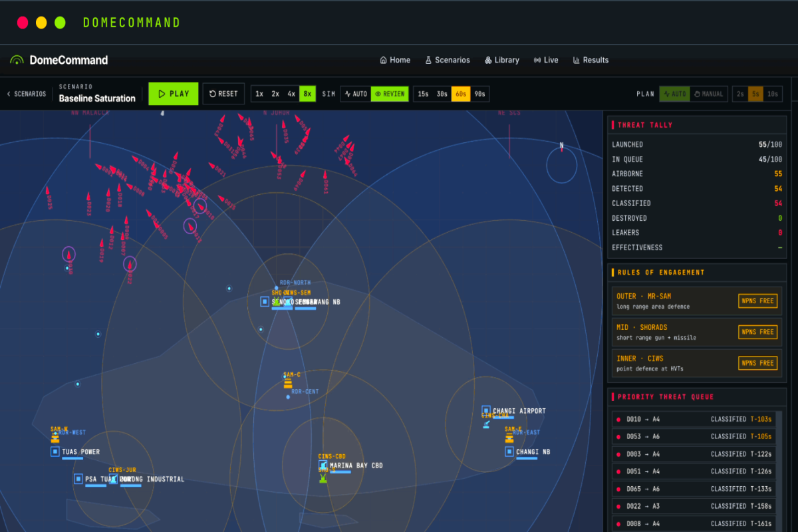Select threat D053 → A6 in queue
Image resolution: width=798 pixels, height=532 pixels.
click(x=694, y=437)
